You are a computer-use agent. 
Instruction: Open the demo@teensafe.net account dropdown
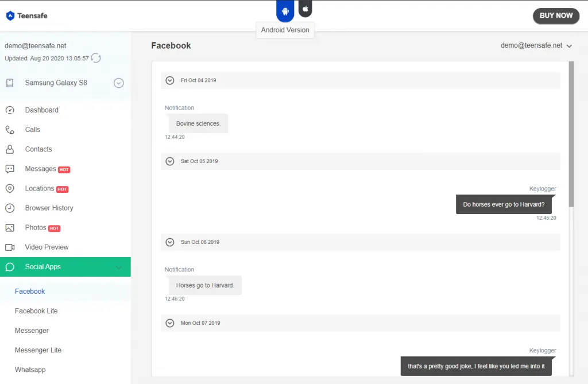(536, 45)
